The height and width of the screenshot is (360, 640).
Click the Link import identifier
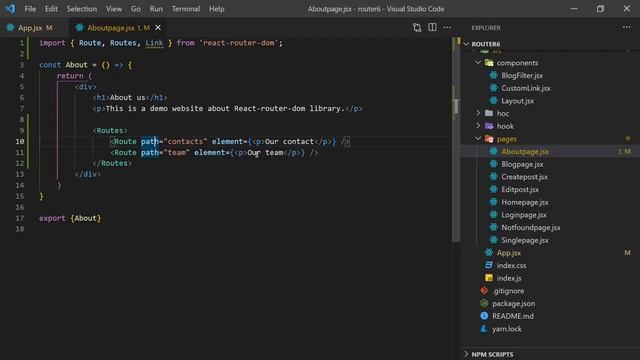154,43
